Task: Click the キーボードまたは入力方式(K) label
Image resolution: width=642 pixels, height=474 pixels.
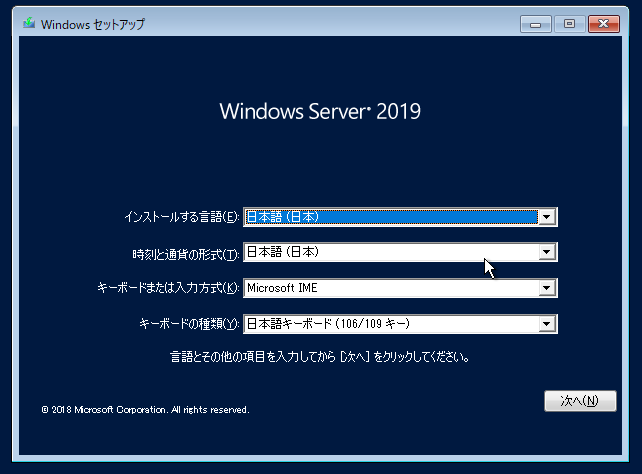Action: point(168,288)
